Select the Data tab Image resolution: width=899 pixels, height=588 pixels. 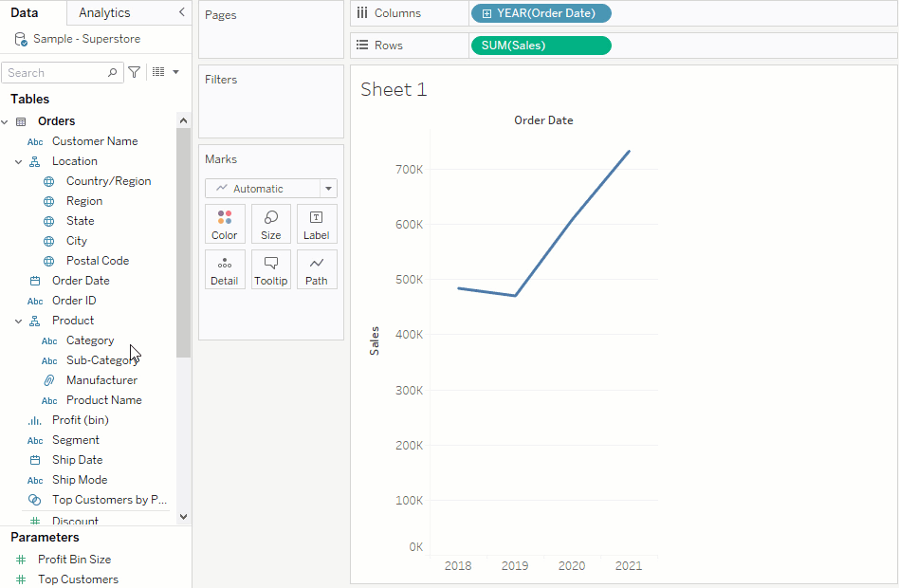coord(25,12)
